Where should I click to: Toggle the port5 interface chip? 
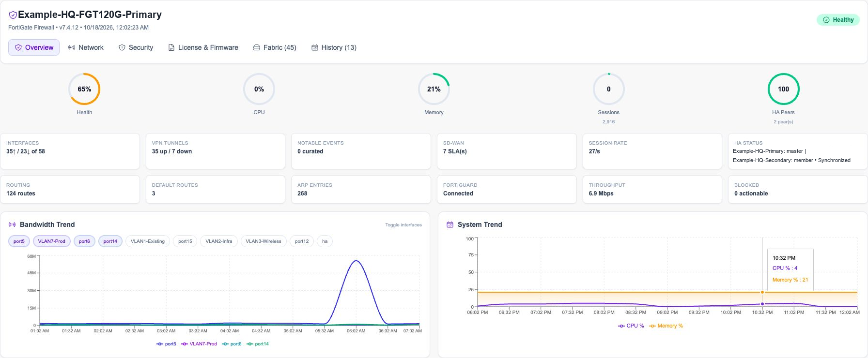coord(19,241)
